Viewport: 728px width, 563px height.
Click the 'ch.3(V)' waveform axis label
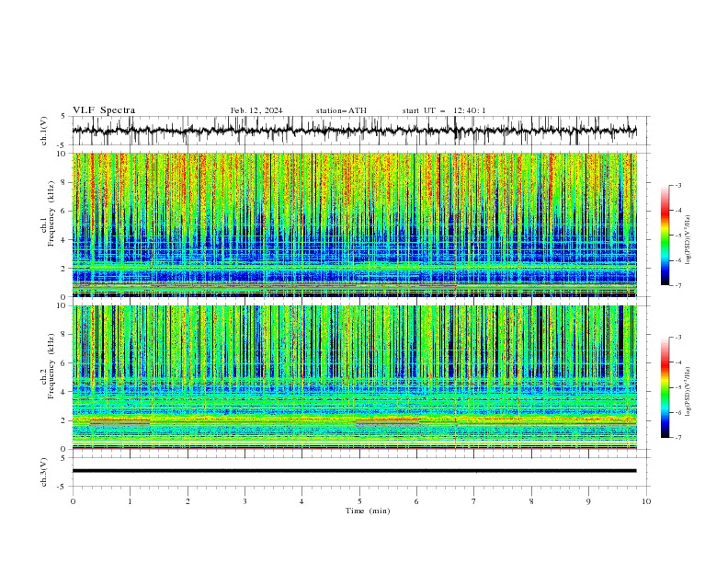pyautogui.click(x=44, y=472)
